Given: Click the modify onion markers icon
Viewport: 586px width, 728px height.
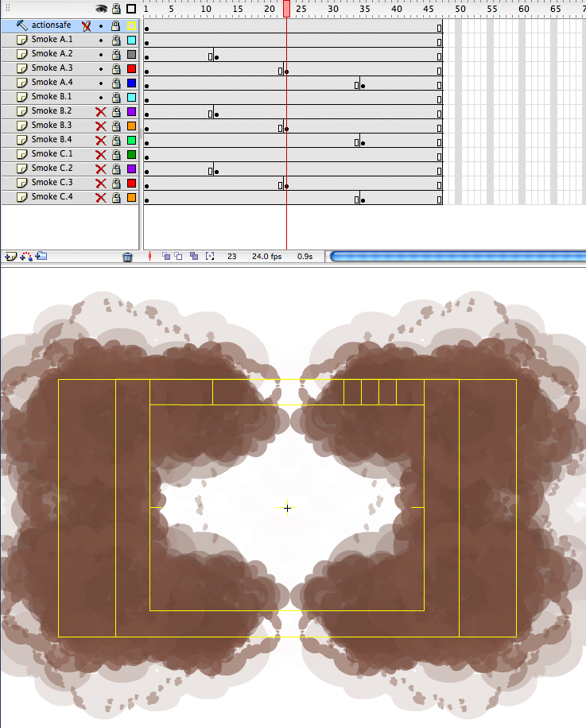Looking at the screenshot, I should 210,256.
